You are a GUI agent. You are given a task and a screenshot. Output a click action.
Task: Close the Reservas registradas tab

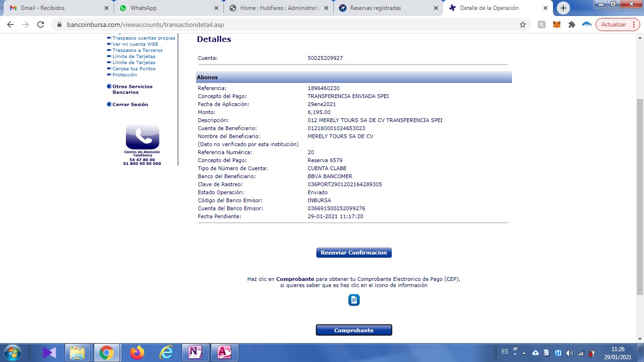pyautogui.click(x=436, y=8)
